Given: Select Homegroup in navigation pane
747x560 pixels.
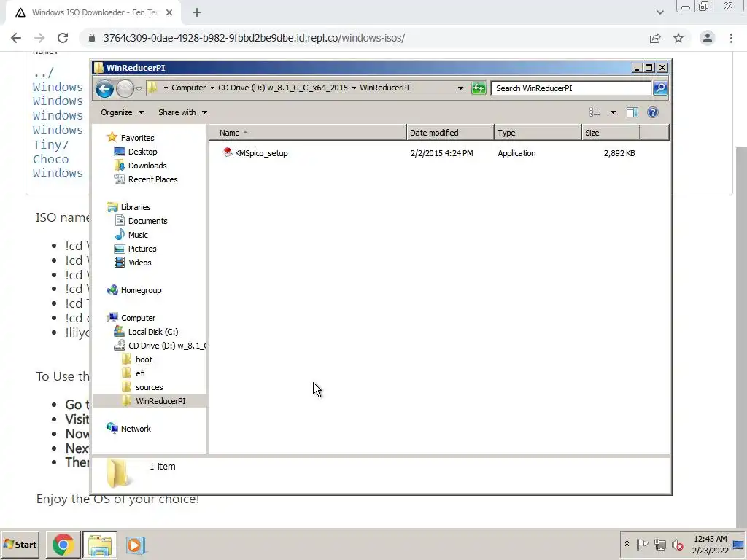Looking at the screenshot, I should (141, 290).
